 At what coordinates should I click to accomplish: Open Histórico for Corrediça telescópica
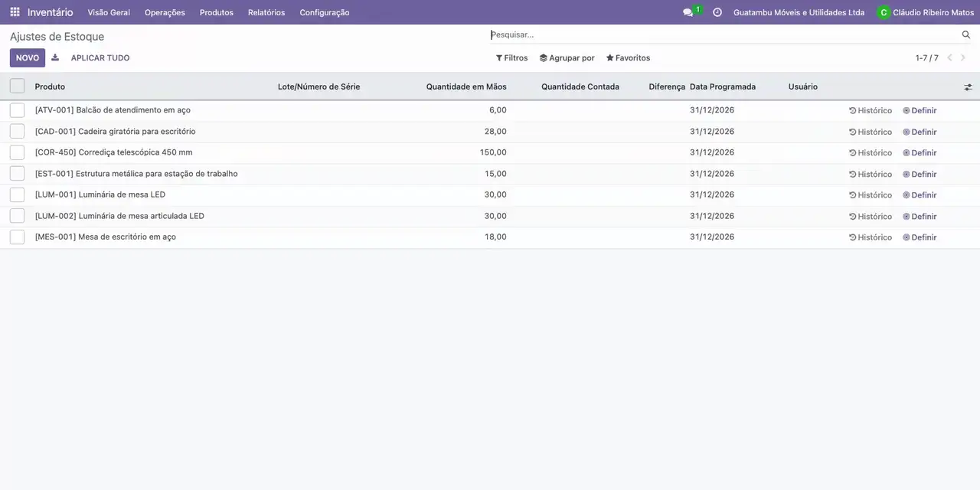click(871, 152)
